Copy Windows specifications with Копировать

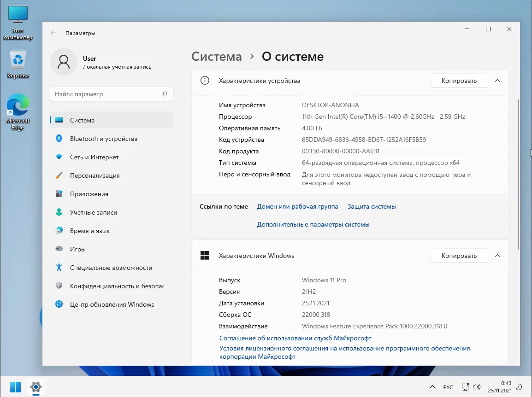[459, 256]
